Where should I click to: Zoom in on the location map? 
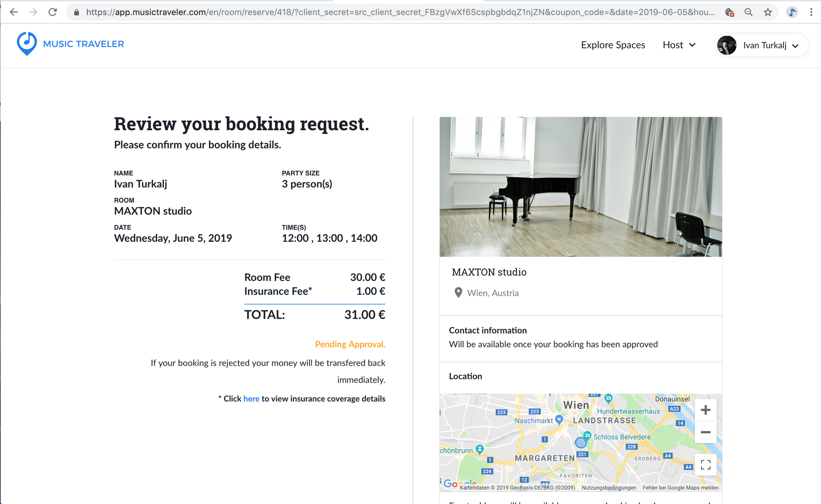click(705, 410)
